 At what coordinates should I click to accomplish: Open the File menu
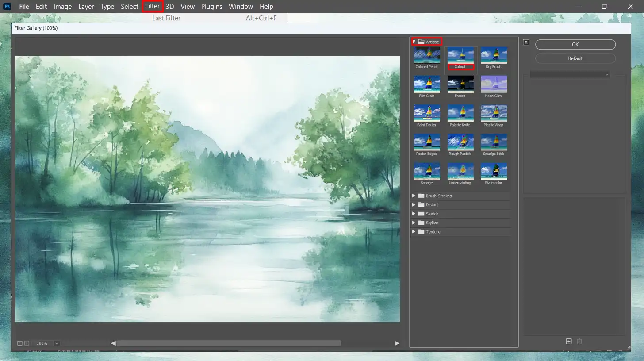[24, 6]
